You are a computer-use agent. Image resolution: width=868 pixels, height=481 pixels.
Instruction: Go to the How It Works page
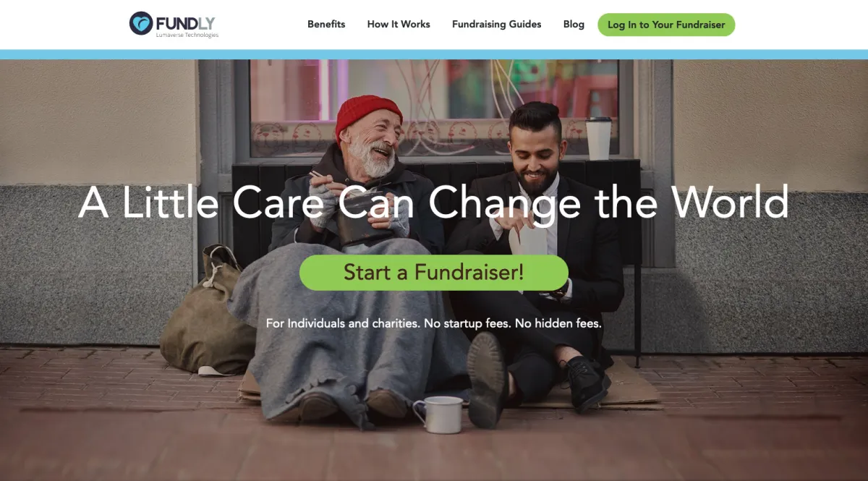399,24
